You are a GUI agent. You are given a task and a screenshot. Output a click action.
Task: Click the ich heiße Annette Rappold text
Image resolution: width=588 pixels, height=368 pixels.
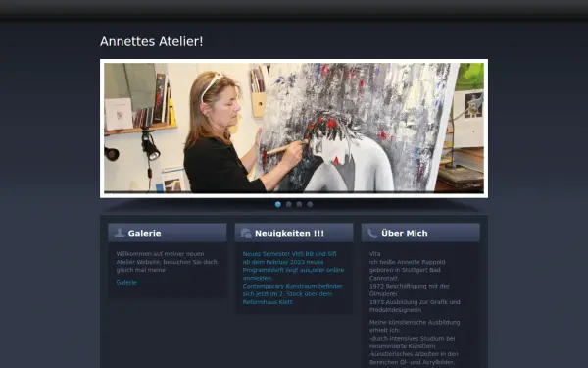coord(408,262)
